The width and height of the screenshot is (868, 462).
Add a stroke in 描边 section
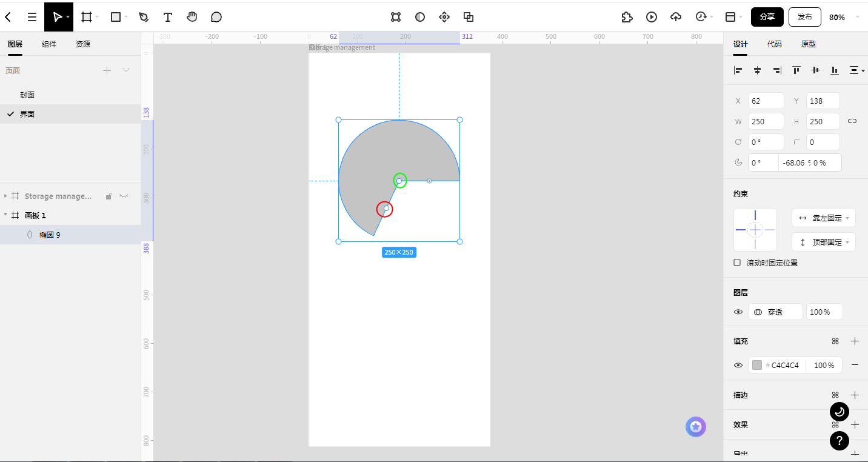tap(855, 395)
